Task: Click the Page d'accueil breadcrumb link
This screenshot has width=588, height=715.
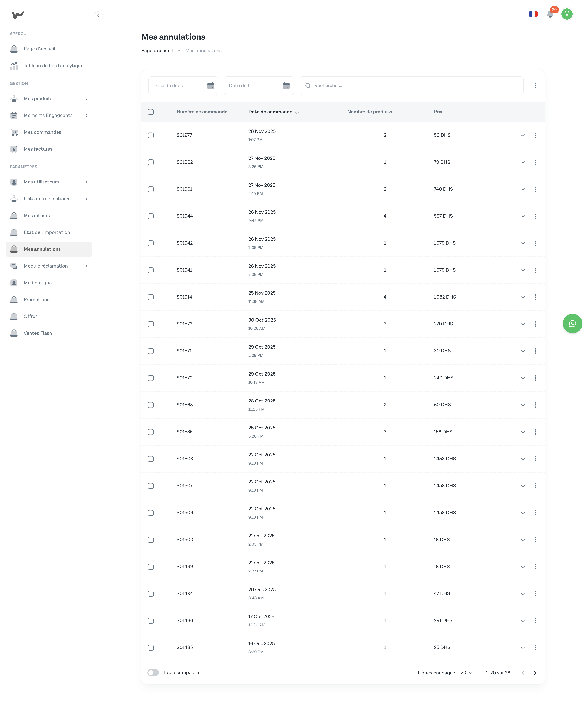Action: [157, 50]
